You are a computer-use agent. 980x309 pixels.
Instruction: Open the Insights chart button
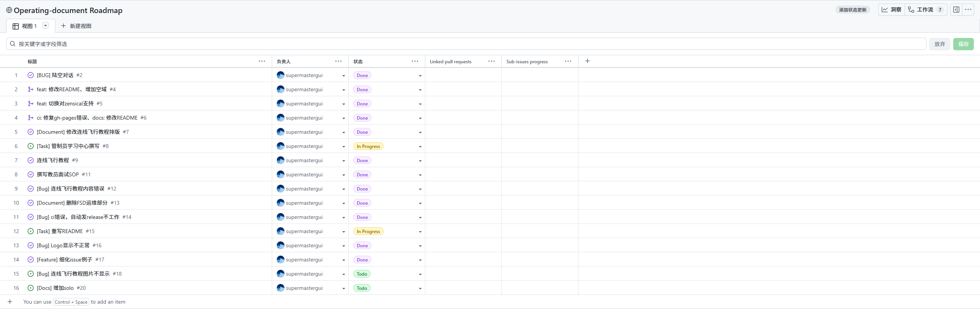(x=891, y=10)
